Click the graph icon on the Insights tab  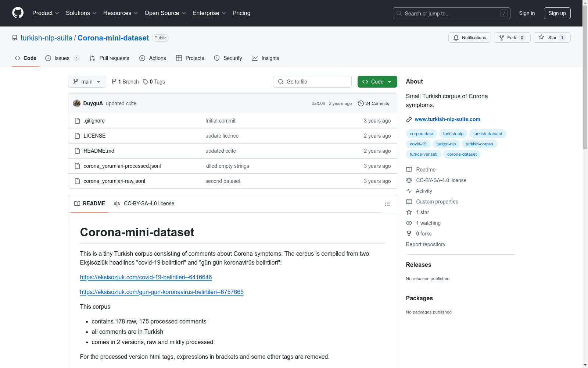coord(255,58)
